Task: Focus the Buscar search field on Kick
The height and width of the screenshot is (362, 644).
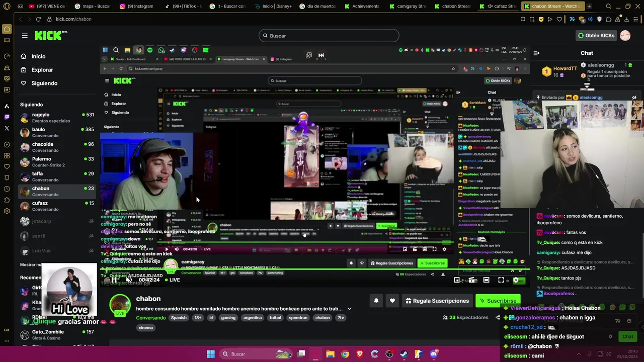Action: pos(329,36)
